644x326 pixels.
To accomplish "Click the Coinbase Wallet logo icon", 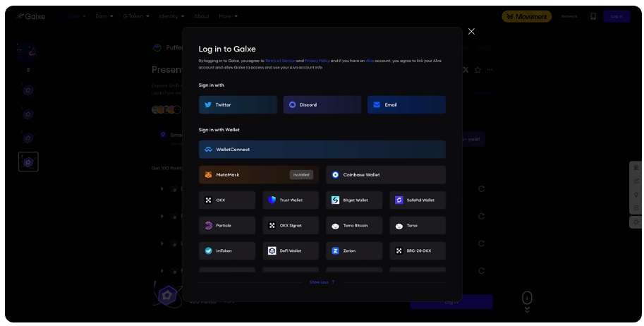I will point(335,175).
